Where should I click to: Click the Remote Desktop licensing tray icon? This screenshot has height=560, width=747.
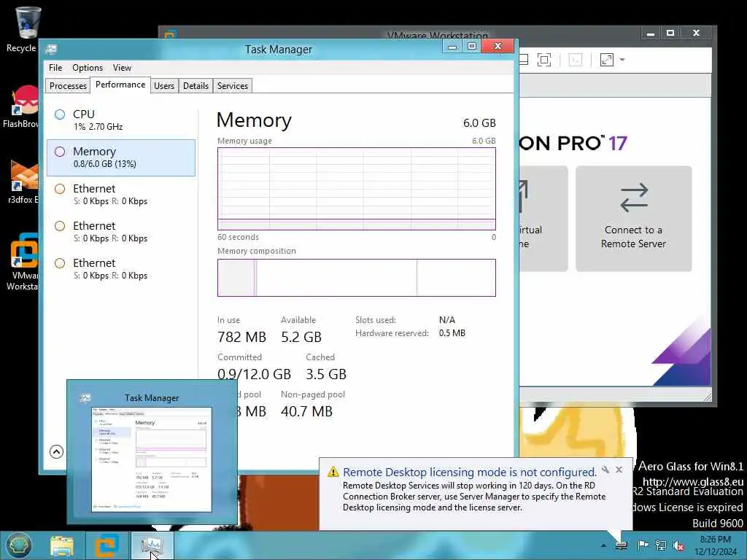tap(622, 545)
